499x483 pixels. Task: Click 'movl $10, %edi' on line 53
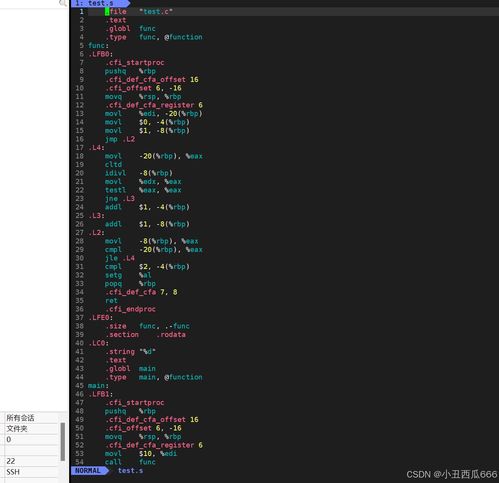point(141,454)
